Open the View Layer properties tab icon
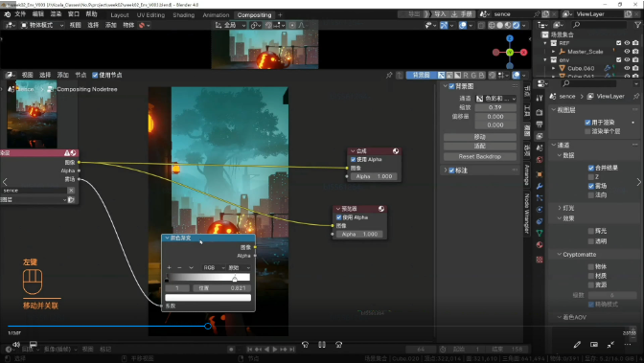This screenshot has height=363, width=644. [540, 136]
